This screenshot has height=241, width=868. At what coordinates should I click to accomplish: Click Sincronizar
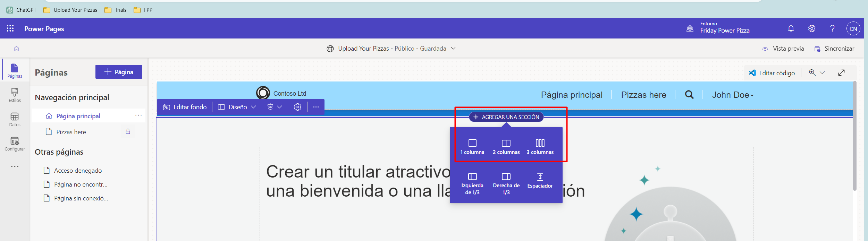click(x=834, y=49)
